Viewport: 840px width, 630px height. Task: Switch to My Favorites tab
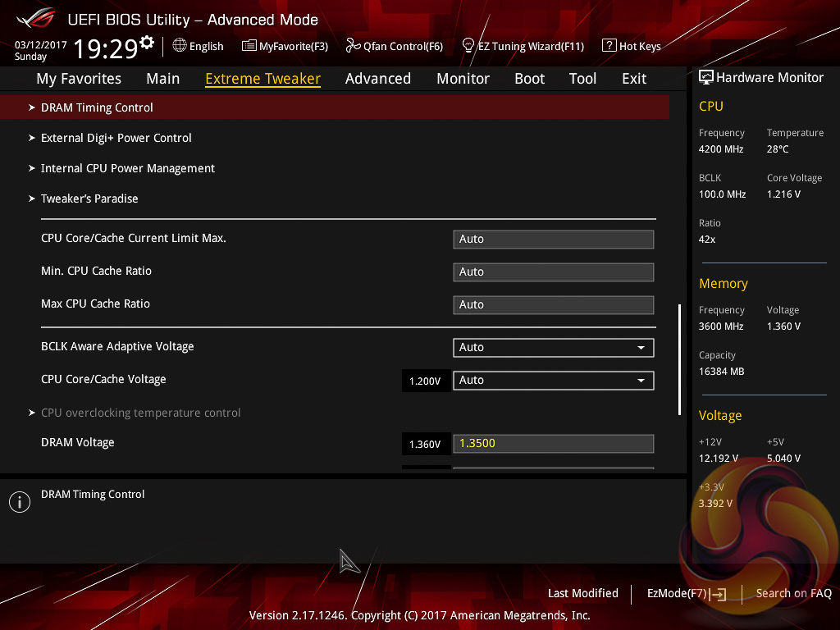[79, 79]
